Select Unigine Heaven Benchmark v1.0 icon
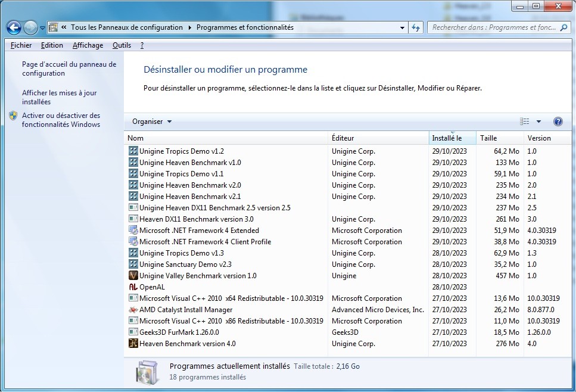This screenshot has height=392, width=576. pos(133,163)
